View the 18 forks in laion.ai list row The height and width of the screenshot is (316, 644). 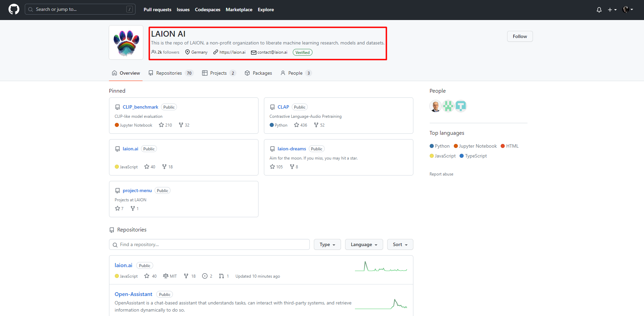tap(190, 276)
